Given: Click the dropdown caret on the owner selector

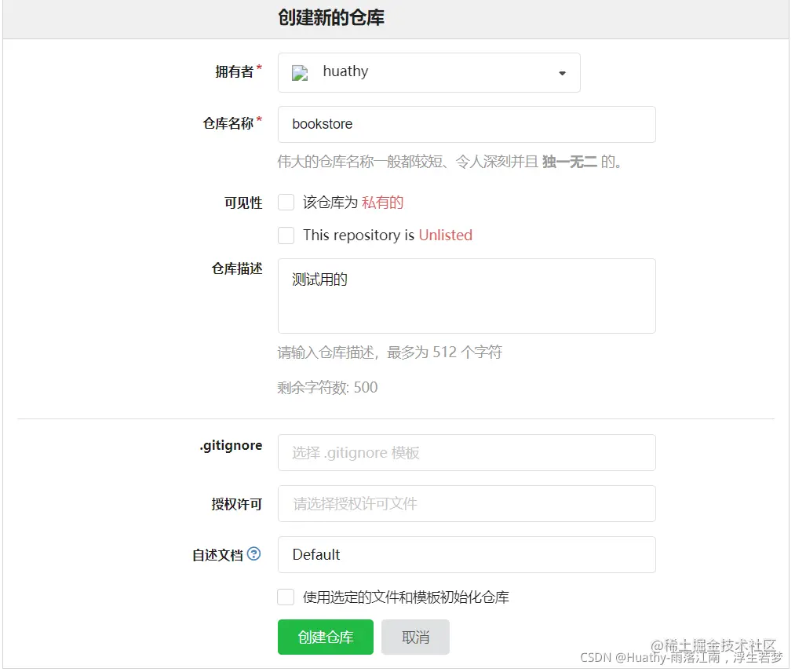Looking at the screenshot, I should coord(562,72).
